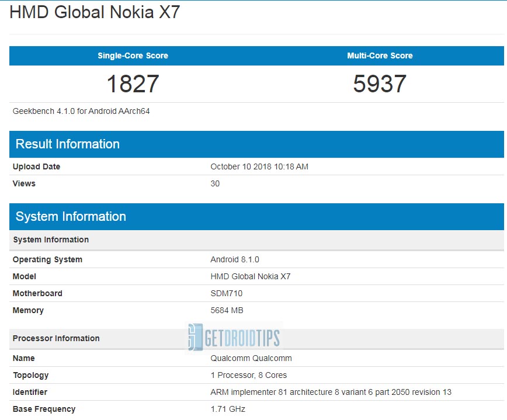Image resolution: width=507 pixels, height=420 pixels.
Task: Click the Model row value "HMD Global Nokia X7"
Action: (251, 276)
